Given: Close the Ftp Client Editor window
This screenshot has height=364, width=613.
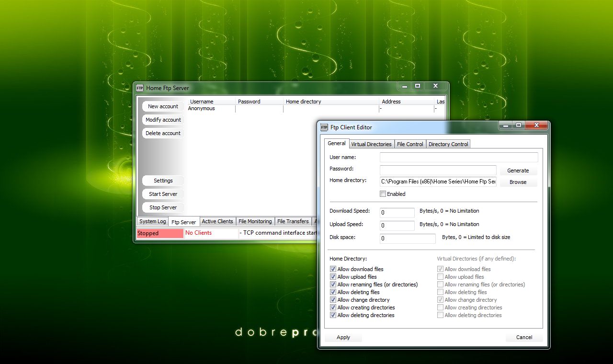Looking at the screenshot, I should [536, 125].
